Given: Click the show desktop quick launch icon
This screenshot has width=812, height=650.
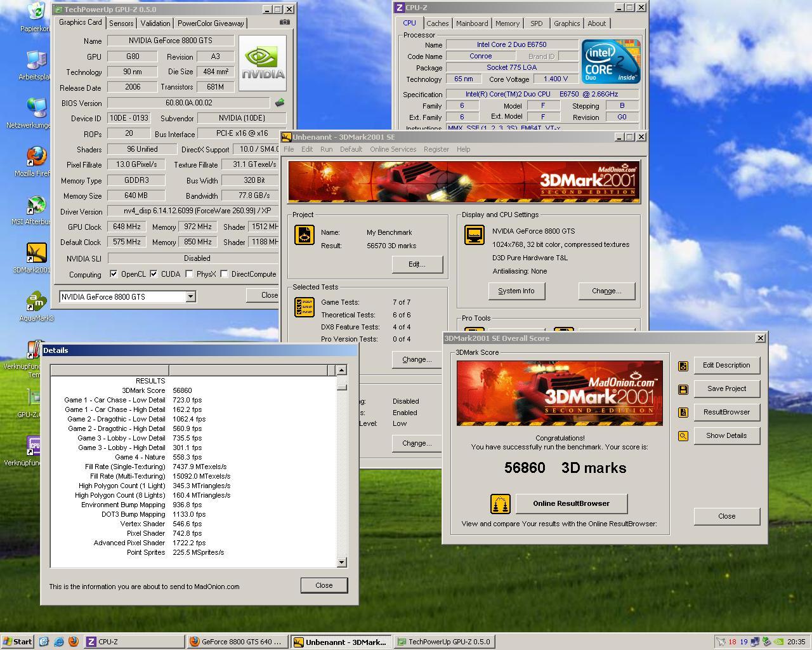Looking at the screenshot, I should (44, 642).
